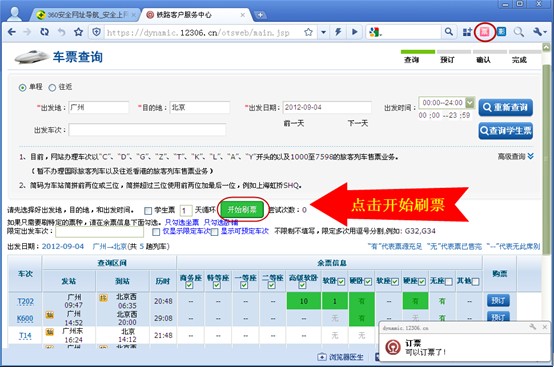Reload page with the refresh icon
The height and width of the screenshot is (370, 554).
45,32
